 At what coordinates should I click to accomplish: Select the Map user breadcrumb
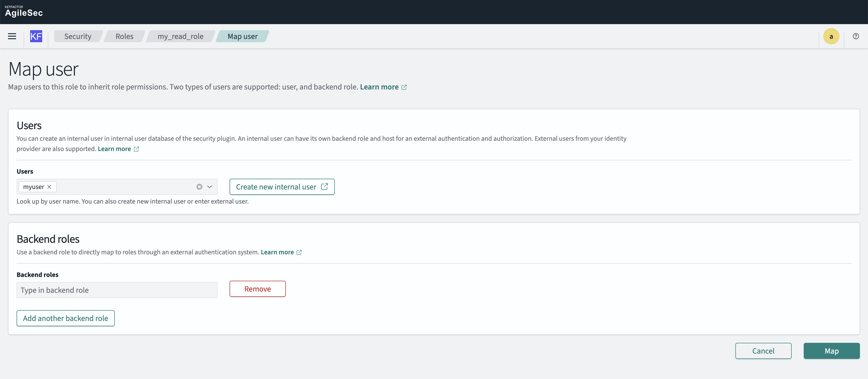[x=242, y=36]
